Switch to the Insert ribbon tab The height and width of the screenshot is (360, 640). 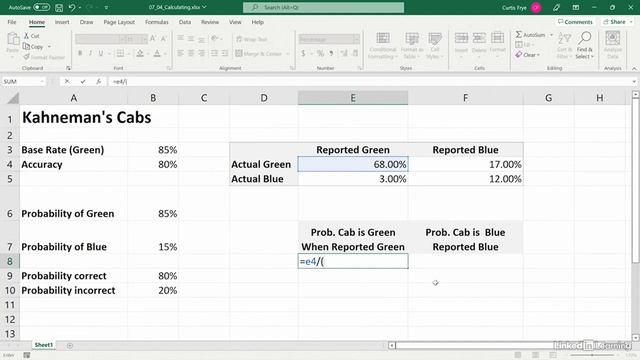[x=62, y=22]
